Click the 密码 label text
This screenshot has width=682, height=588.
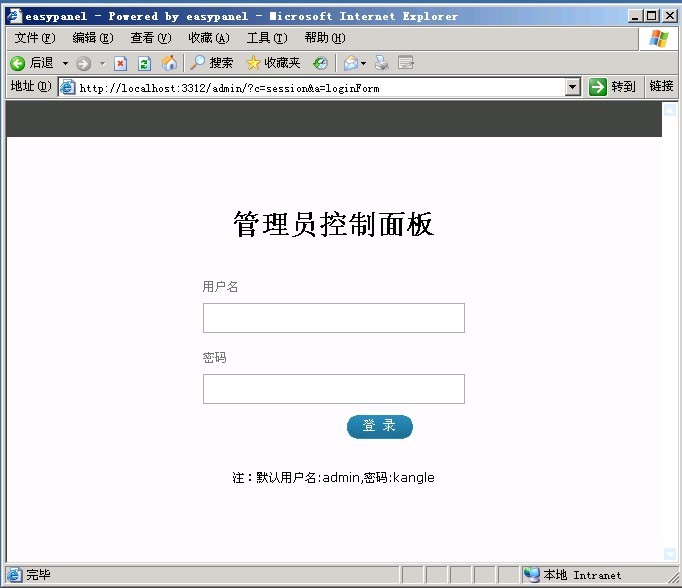point(214,358)
